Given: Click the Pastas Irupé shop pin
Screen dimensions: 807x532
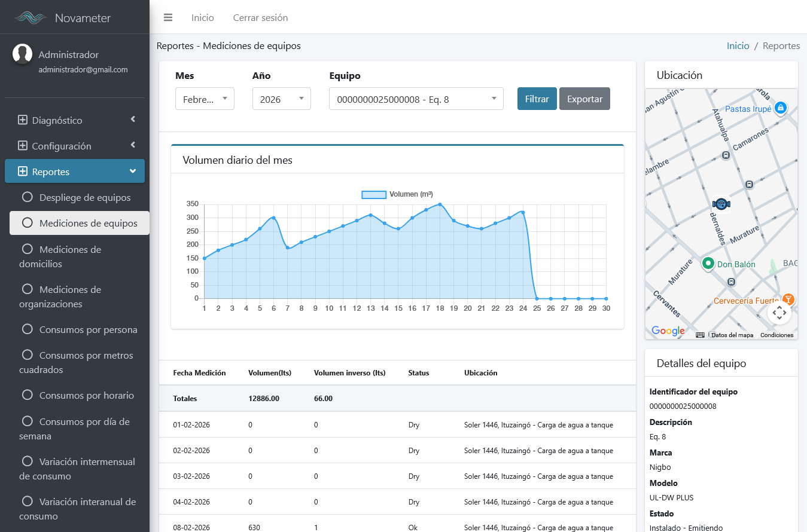Looking at the screenshot, I should click(780, 108).
